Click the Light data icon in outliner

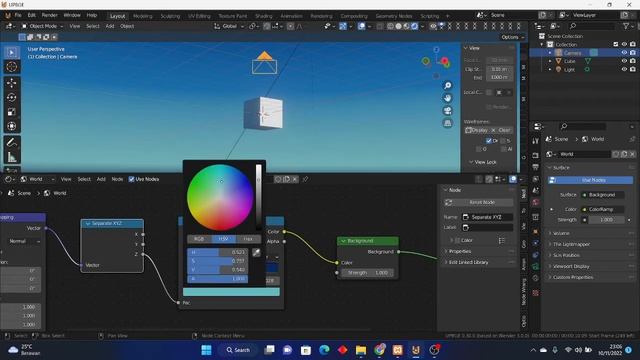[x=587, y=69]
